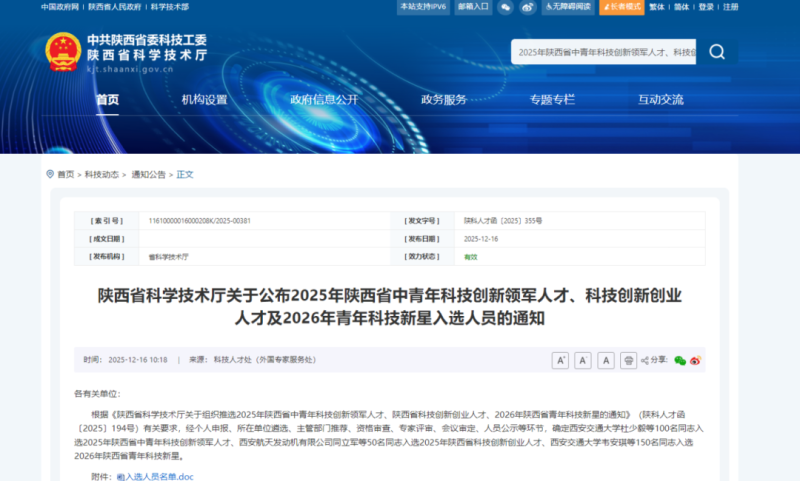Click the 邮箱入口 mailbox button
This screenshot has width=800, height=481.
473,7
